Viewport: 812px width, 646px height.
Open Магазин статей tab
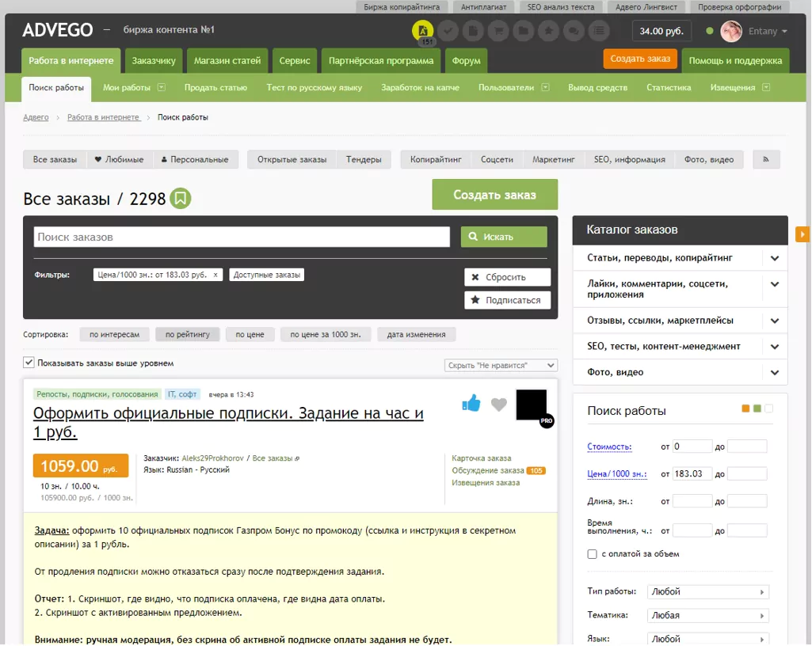(227, 60)
